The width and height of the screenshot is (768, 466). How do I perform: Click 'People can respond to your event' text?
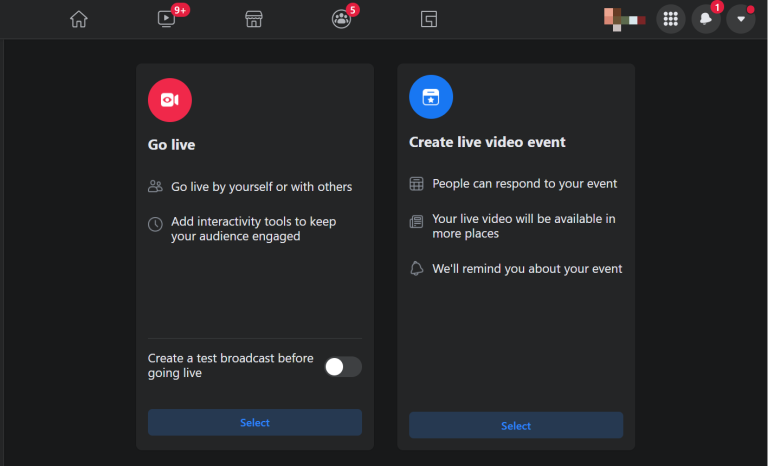524,184
